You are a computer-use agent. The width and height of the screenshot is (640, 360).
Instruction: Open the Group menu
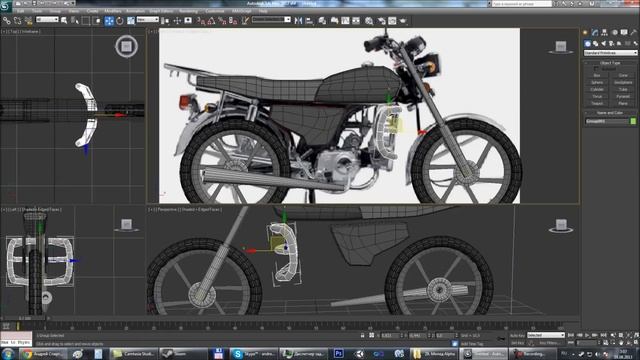(x=55, y=11)
